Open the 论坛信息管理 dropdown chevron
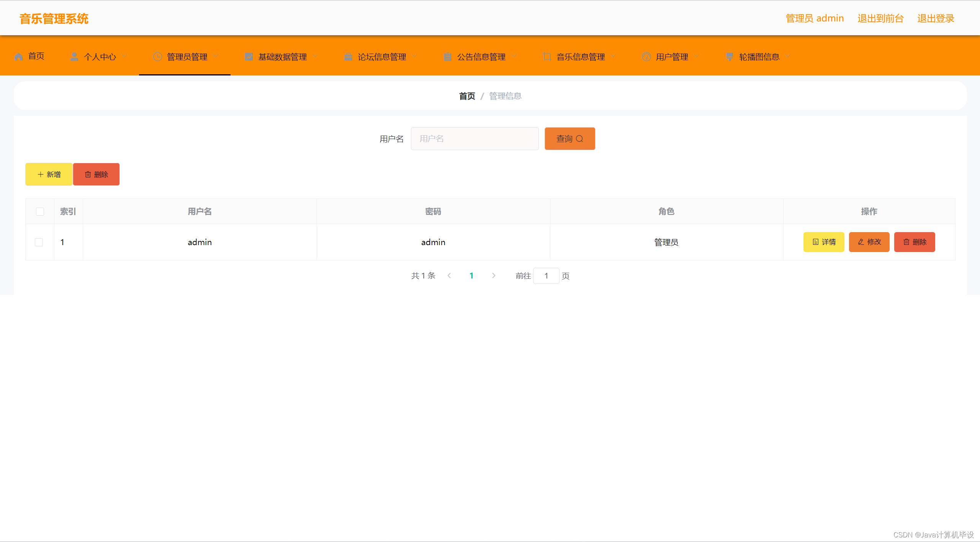Screen dimensions: 980x542 [x=414, y=56]
